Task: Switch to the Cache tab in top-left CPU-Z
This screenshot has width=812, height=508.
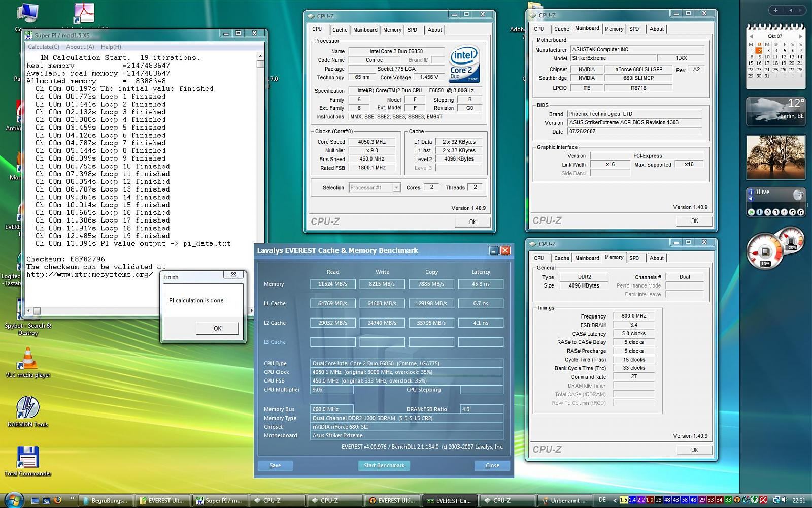Action: click(x=340, y=30)
